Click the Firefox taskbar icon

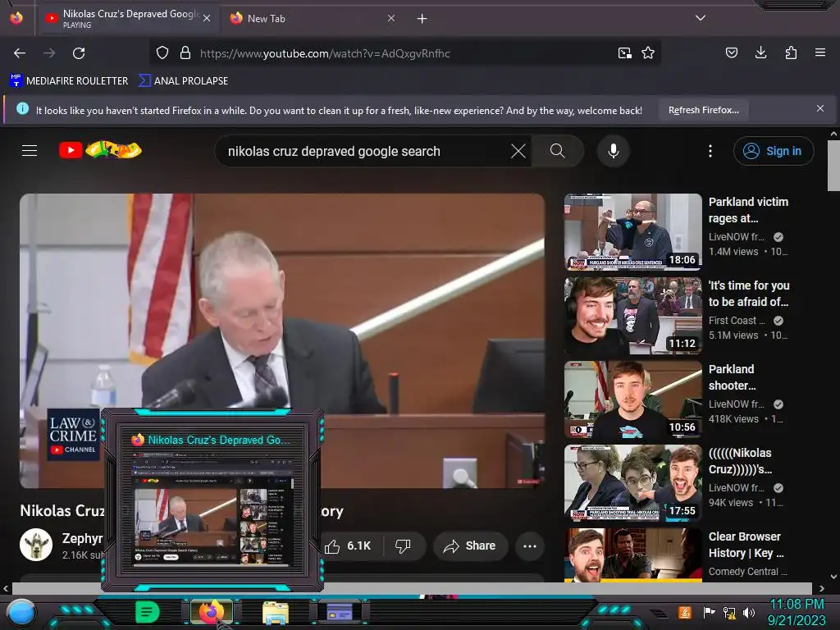(x=211, y=612)
